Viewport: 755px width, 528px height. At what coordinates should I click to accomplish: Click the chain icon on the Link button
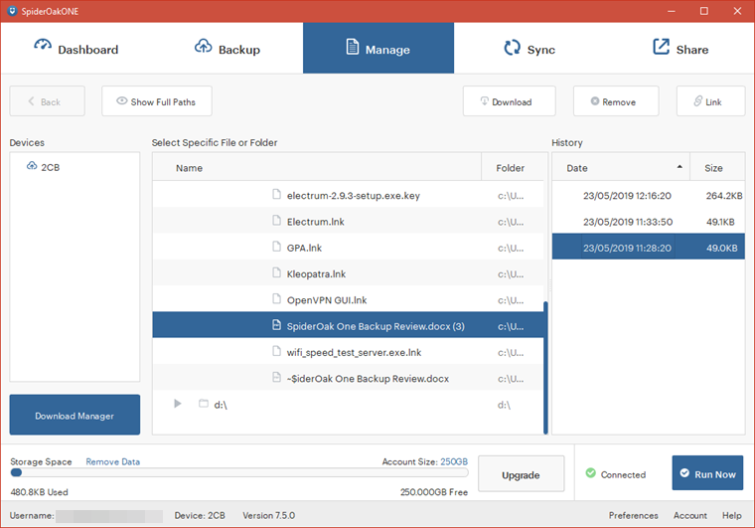pos(698,101)
